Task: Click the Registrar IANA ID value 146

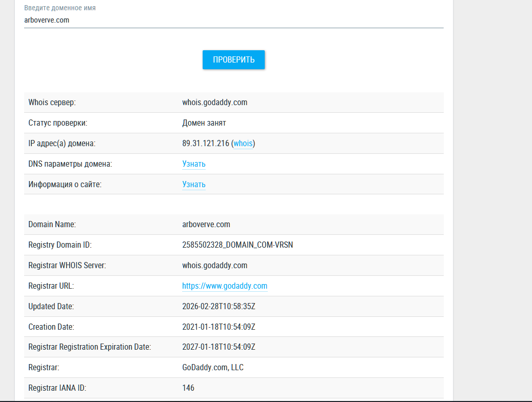Action: point(188,388)
